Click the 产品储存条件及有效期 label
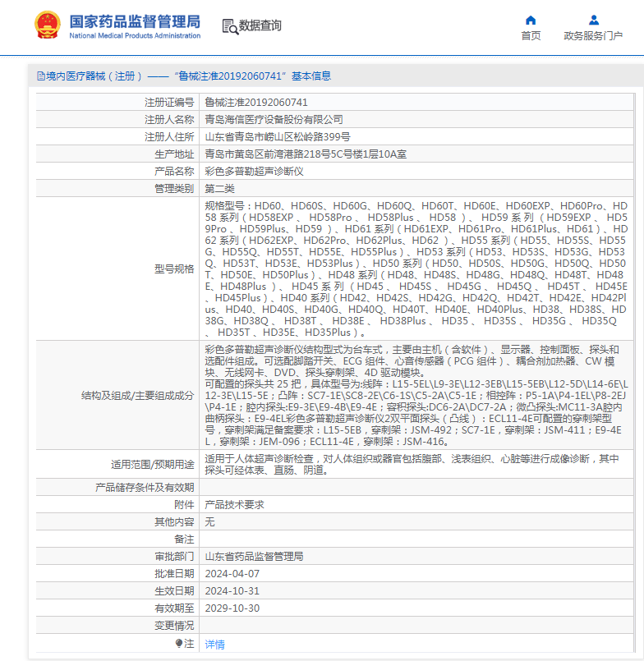This screenshot has height=661, width=644. [x=145, y=488]
